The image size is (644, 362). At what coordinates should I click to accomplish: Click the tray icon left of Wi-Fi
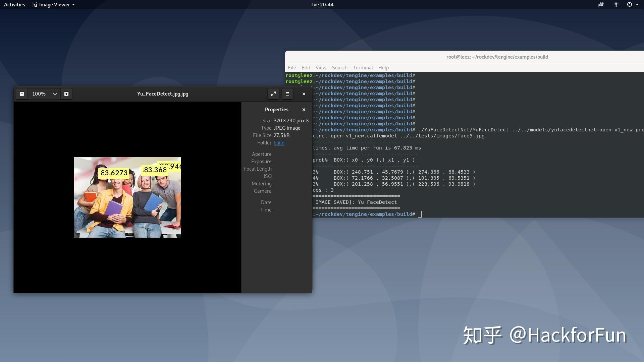point(601,4)
